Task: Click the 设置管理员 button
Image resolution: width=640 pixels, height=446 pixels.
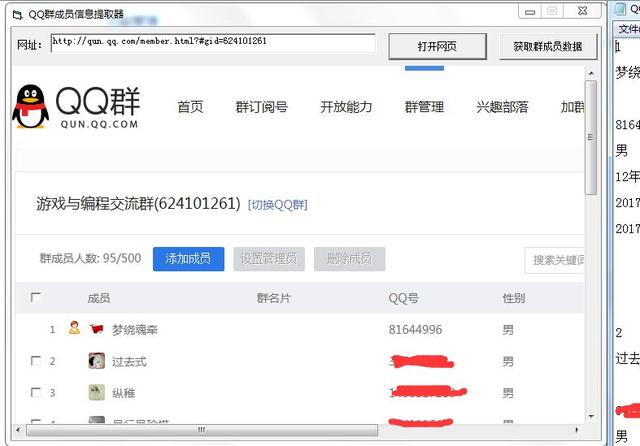Action: (x=269, y=259)
